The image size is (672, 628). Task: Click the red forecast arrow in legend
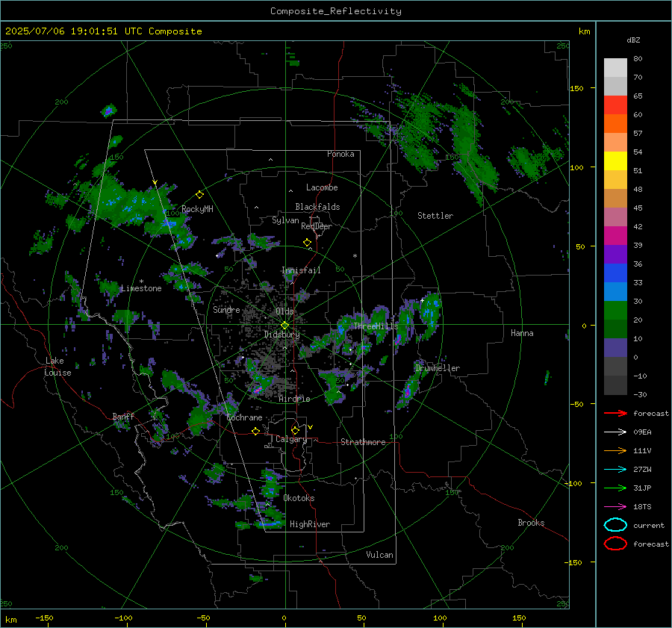(615, 413)
